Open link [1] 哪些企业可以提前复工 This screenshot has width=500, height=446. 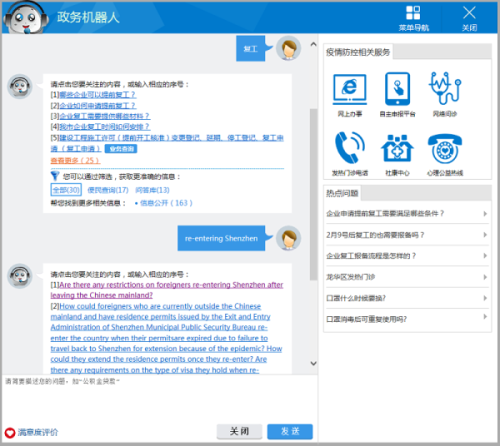click(97, 95)
